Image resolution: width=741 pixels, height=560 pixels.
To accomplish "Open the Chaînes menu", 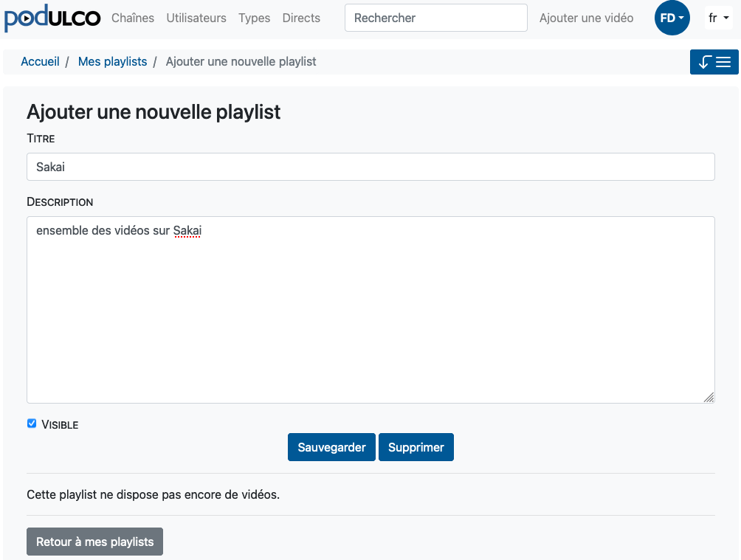I will click(133, 18).
